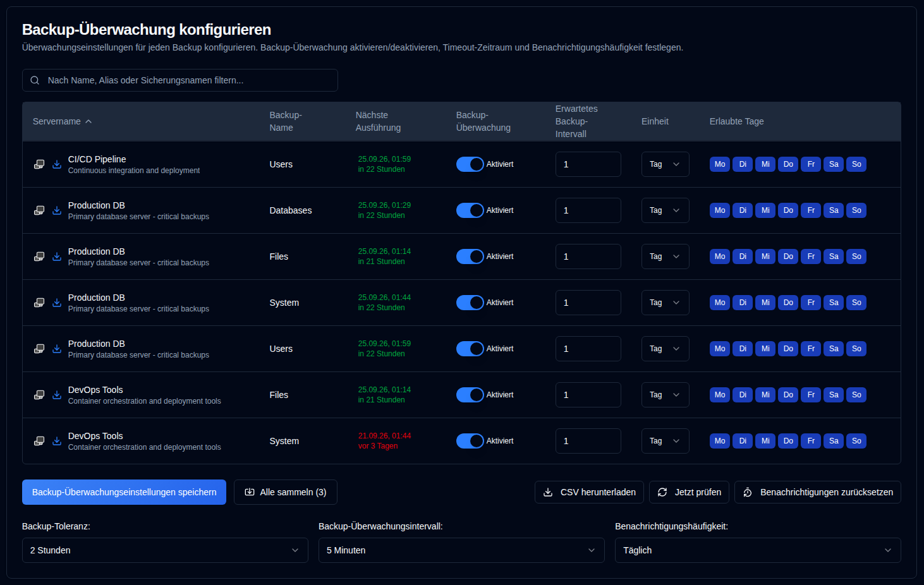
Task: Click the server icon for Production DB System
Action: point(39,303)
